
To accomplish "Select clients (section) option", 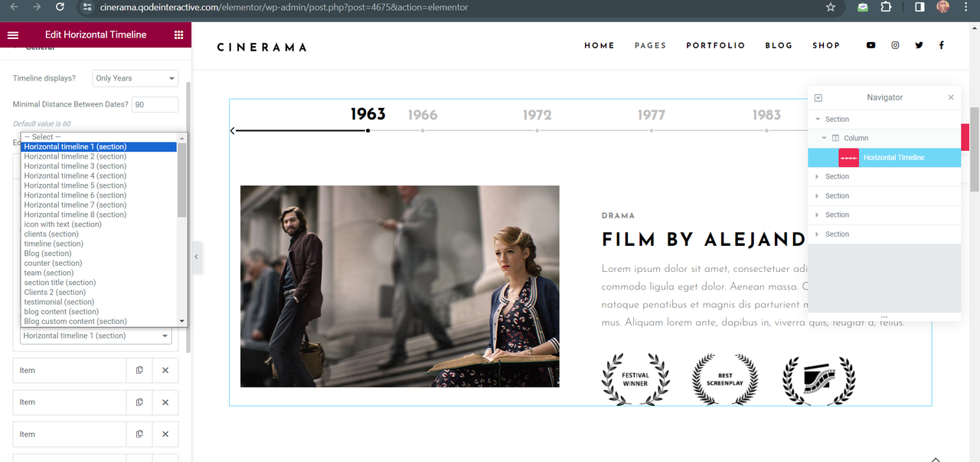I will (x=100, y=234).
